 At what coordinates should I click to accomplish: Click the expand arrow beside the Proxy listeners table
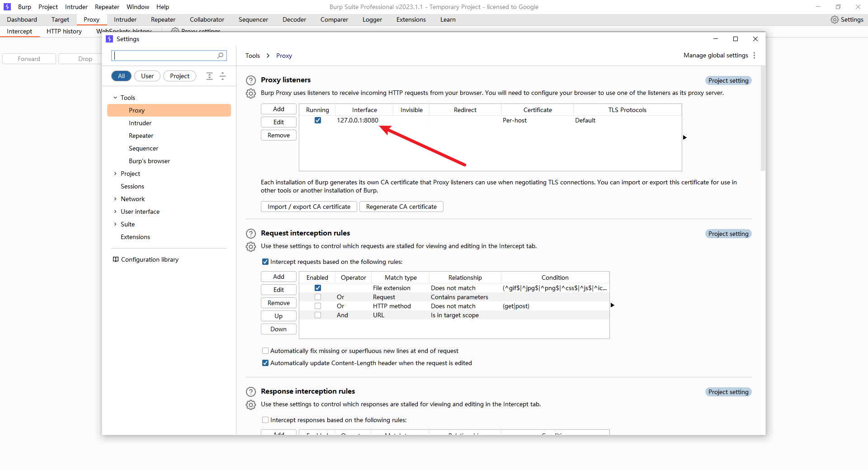pyautogui.click(x=685, y=137)
